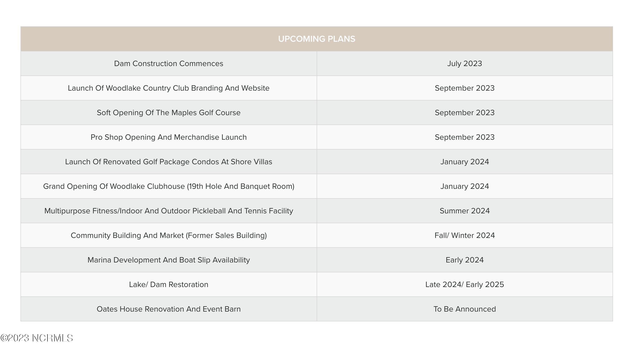Viewport: 644px width, 354px height.
Task: Select Oates House Renovation And Event Barn
Action: (168, 309)
